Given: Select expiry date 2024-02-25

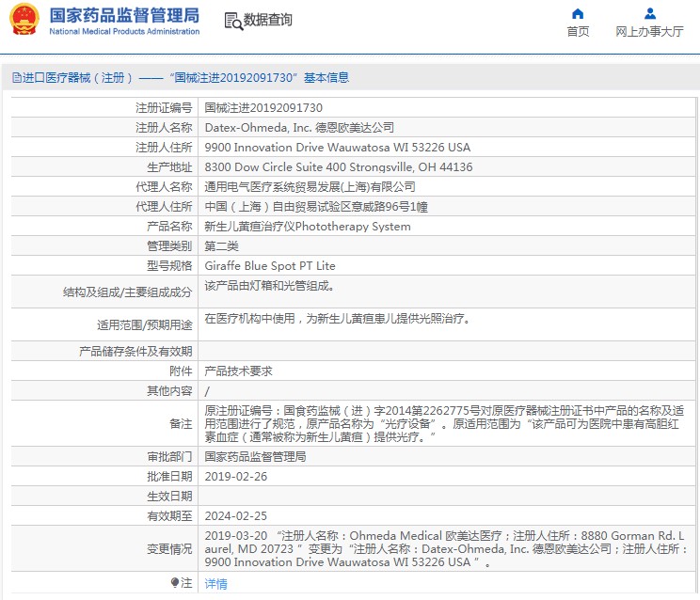Looking at the screenshot, I should (236, 516).
